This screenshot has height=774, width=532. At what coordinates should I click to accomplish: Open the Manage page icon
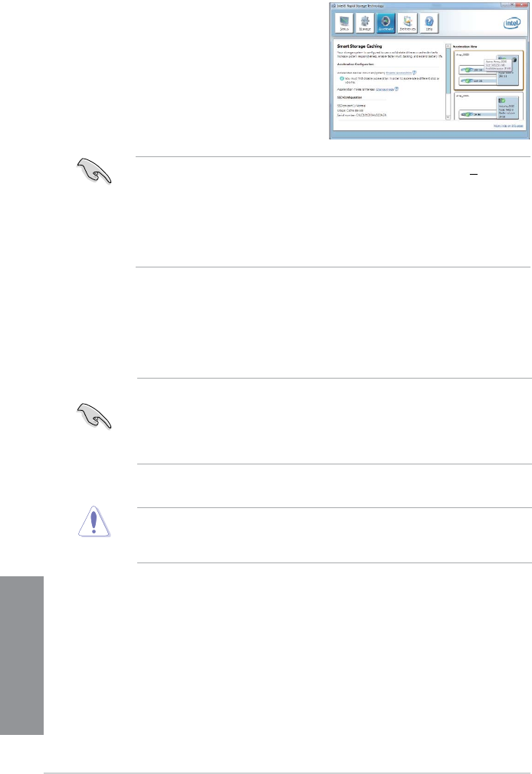(x=365, y=23)
